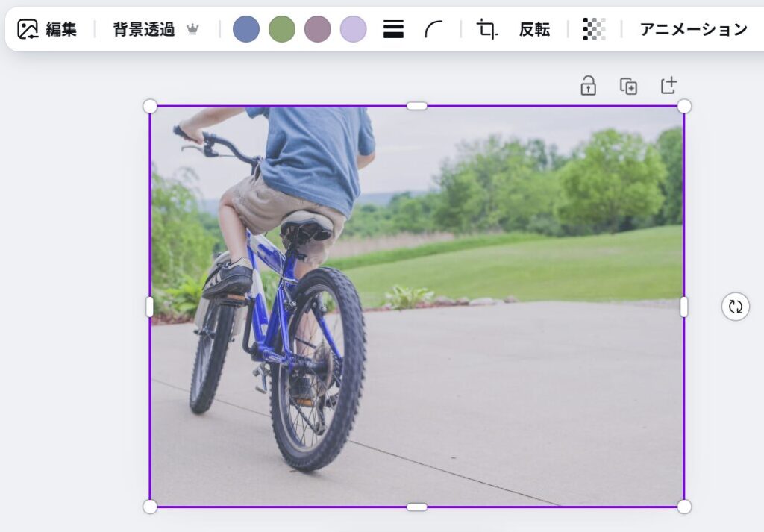
Task: Activate the crop tool icon
Action: 486,29
